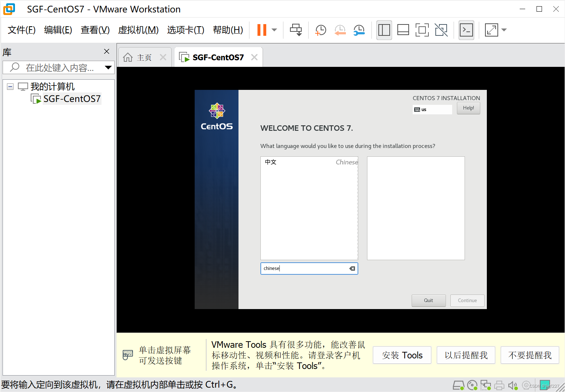
Task: Enter full screen mode icon
Action: [x=422, y=30]
